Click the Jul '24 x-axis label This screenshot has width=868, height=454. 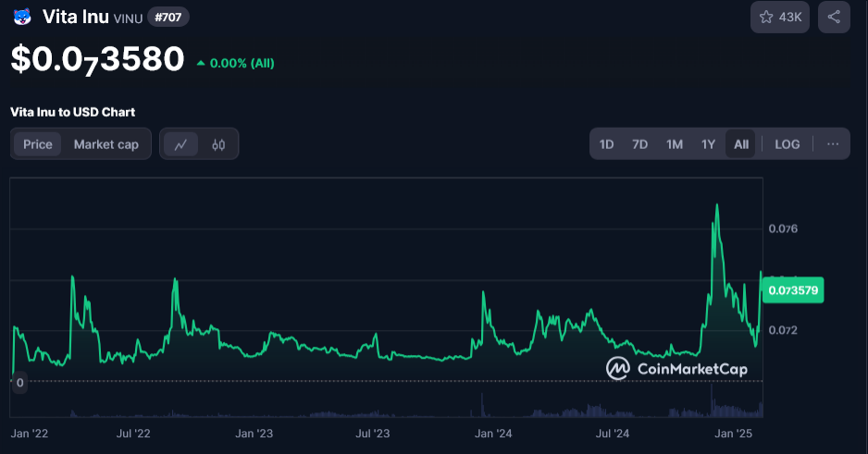click(613, 434)
